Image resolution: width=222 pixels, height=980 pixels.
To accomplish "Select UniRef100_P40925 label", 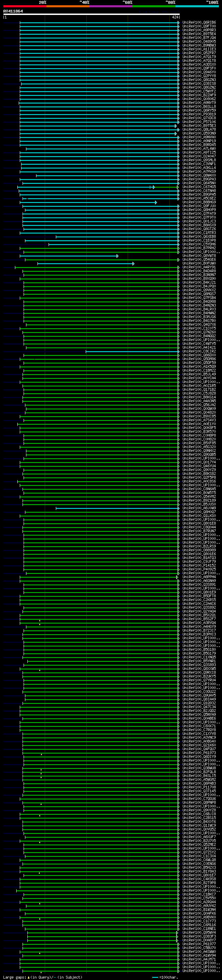I will pos(199,569).
